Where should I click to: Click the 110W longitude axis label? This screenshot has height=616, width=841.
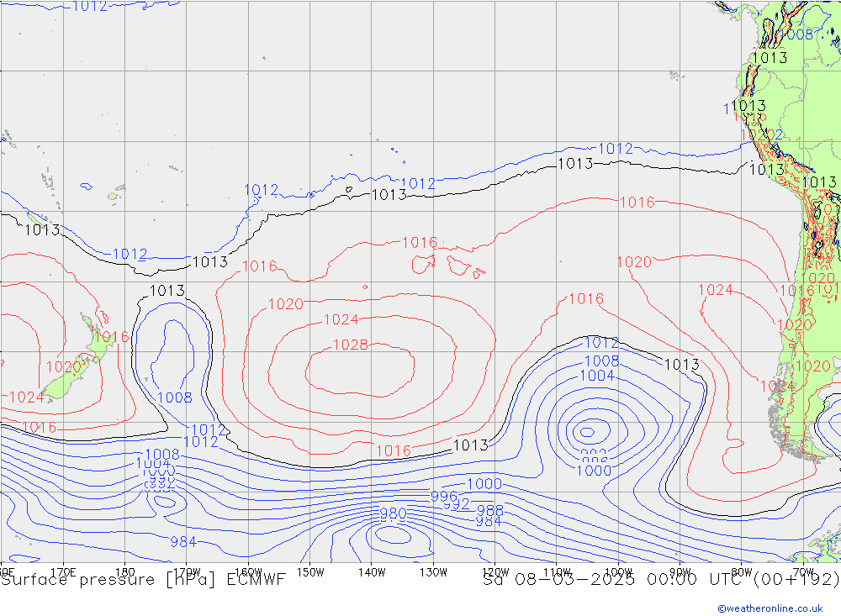[557, 572]
